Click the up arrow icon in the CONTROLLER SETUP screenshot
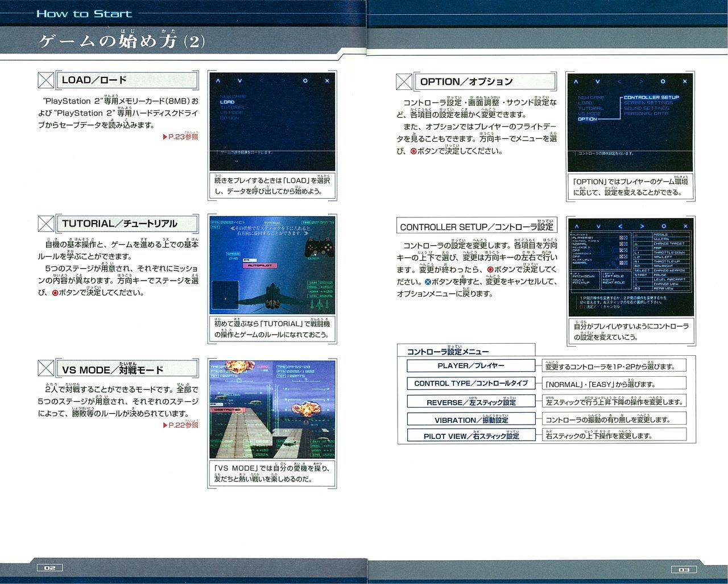The image size is (728, 584). (577, 227)
